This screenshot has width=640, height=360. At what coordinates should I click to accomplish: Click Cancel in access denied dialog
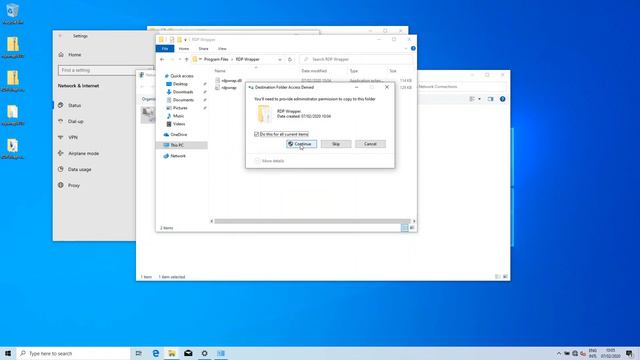[370, 144]
